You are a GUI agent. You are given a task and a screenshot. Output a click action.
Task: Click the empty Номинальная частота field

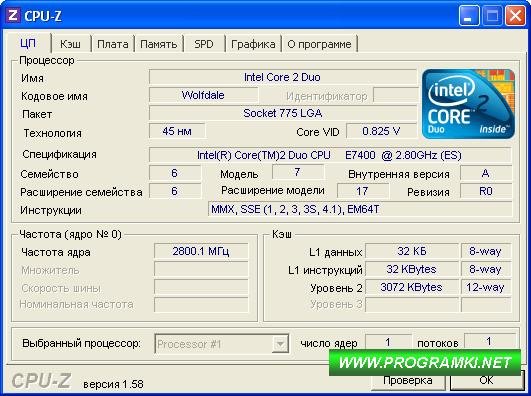(x=201, y=305)
